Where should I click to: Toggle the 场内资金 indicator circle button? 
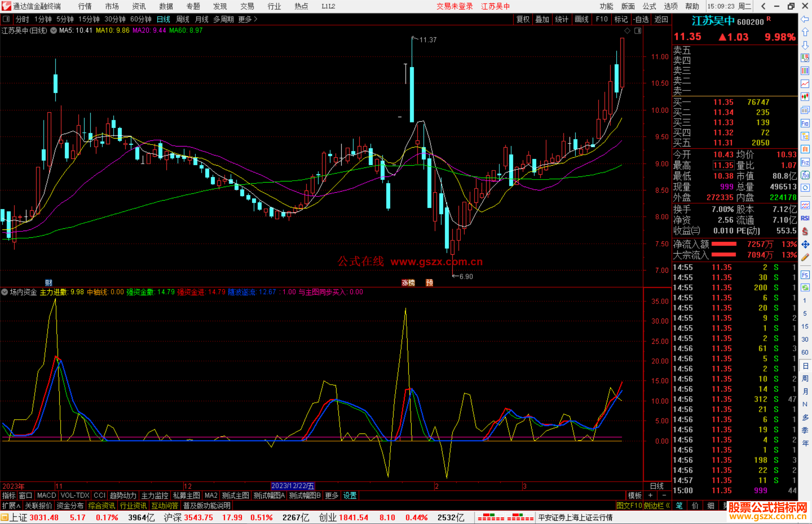pos(5,292)
